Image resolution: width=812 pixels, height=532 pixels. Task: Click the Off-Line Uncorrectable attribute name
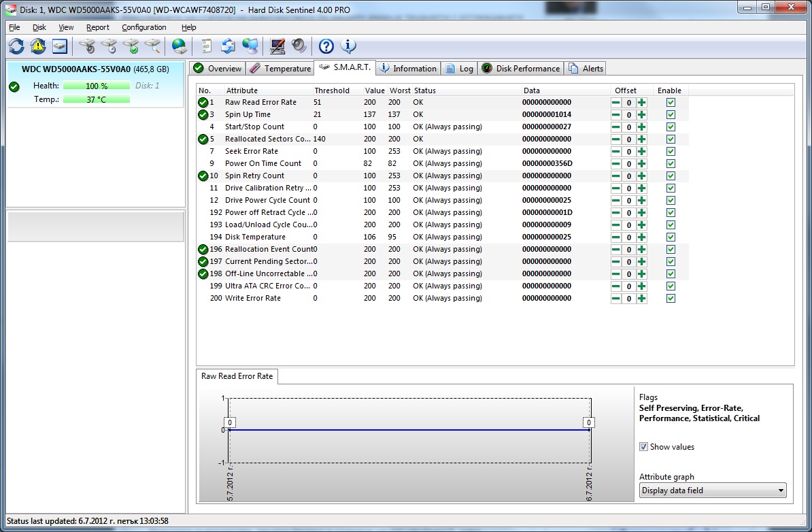click(x=269, y=273)
